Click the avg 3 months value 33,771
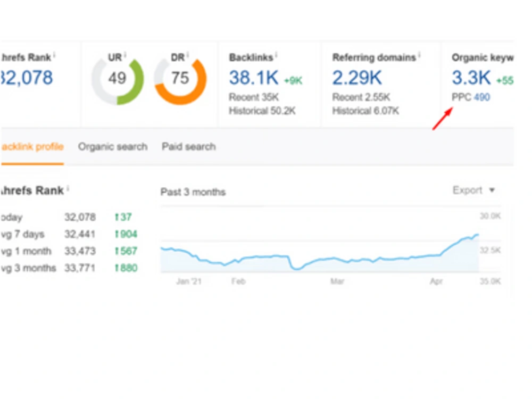This screenshot has height=399, width=532. [80, 268]
